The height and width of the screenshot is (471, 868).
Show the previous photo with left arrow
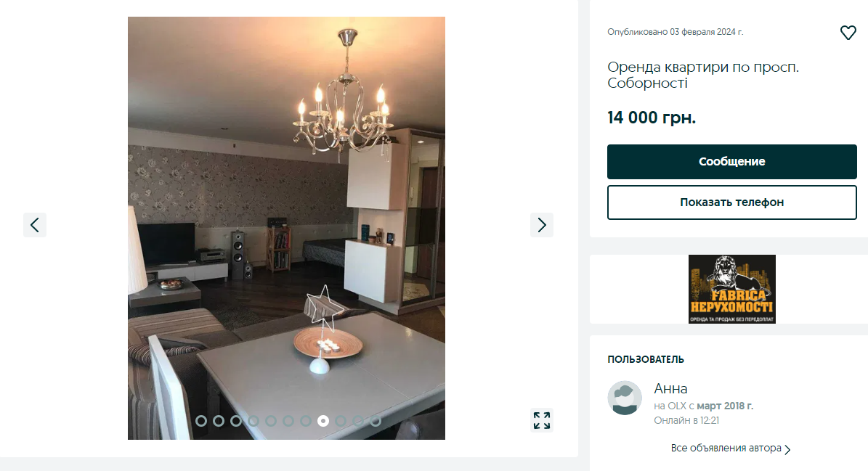(x=35, y=225)
